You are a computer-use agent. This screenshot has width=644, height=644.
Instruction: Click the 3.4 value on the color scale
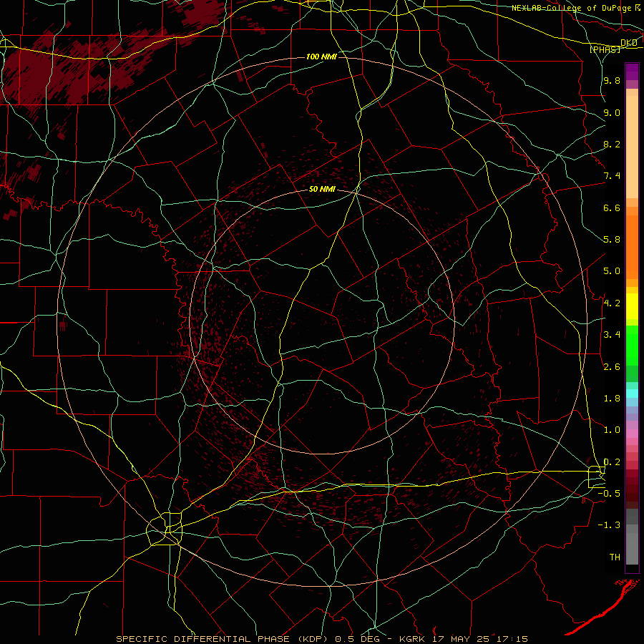[x=612, y=335]
